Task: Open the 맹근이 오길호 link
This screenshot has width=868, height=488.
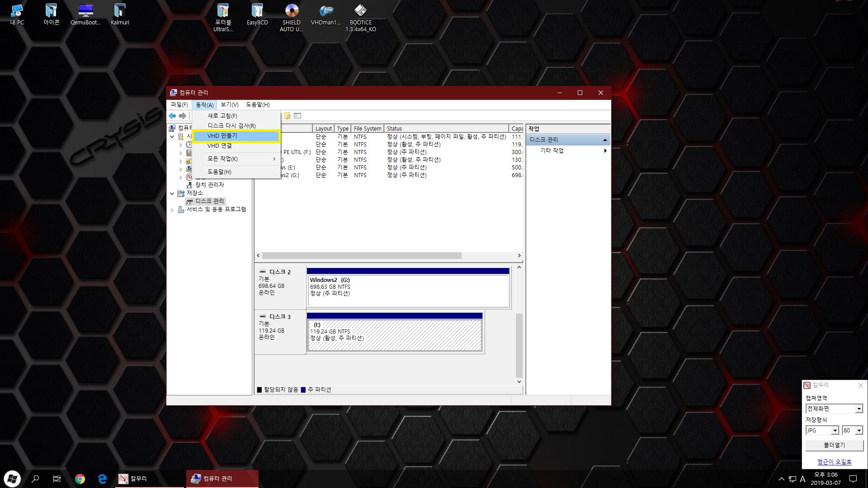Action: coord(834,462)
